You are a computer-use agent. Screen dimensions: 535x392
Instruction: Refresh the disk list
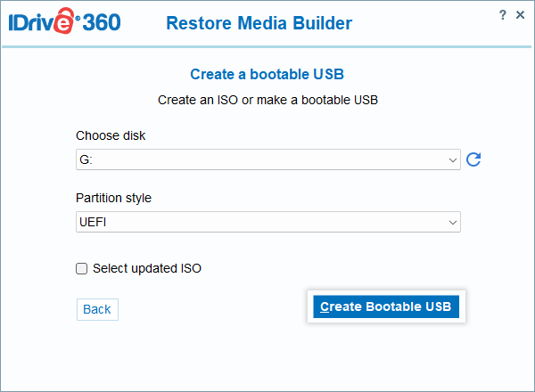[x=474, y=159]
